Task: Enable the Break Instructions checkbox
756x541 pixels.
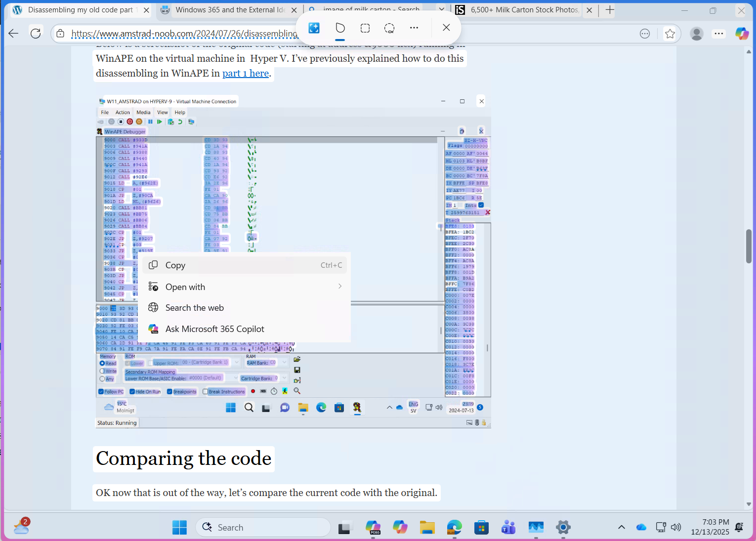Action: point(205,391)
